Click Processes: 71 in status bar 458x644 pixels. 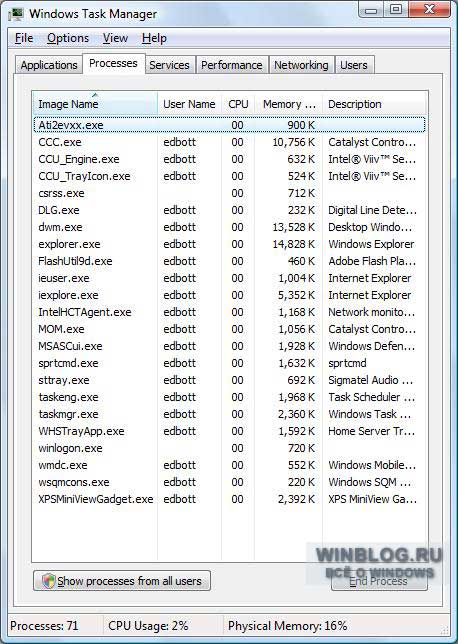tap(44, 626)
